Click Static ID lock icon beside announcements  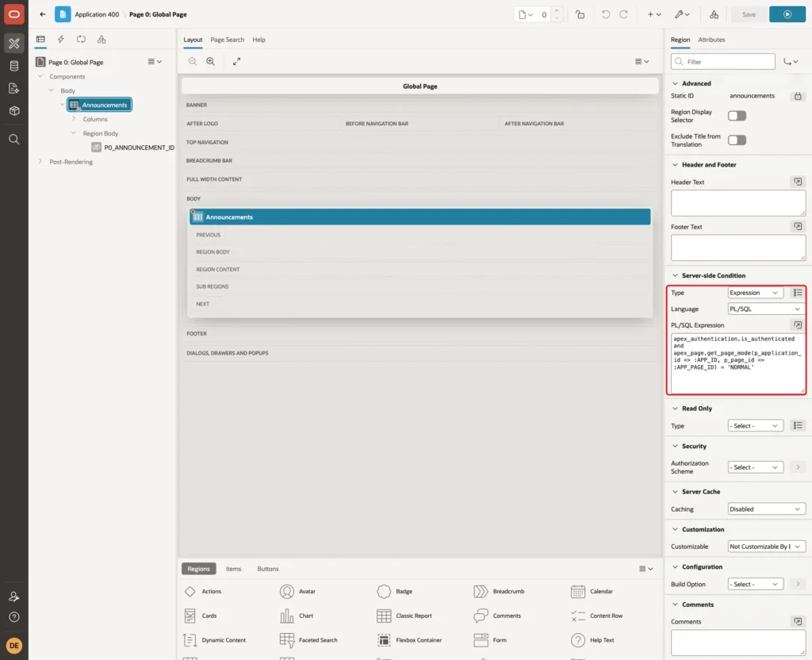[798, 96]
